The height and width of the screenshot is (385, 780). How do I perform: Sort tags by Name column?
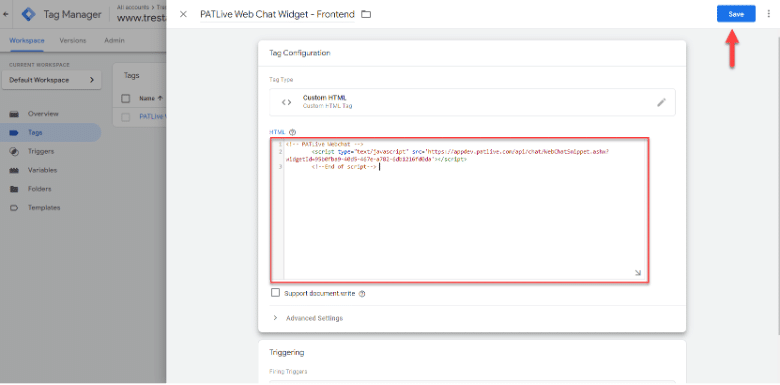pyautogui.click(x=151, y=98)
